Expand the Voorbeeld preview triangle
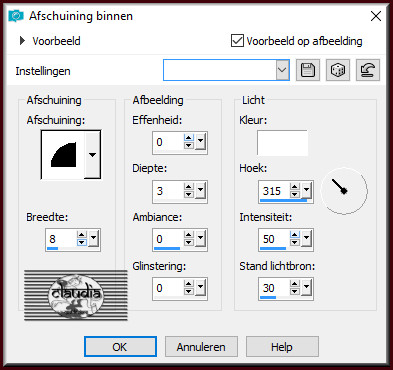The height and width of the screenshot is (370, 393). [22, 41]
